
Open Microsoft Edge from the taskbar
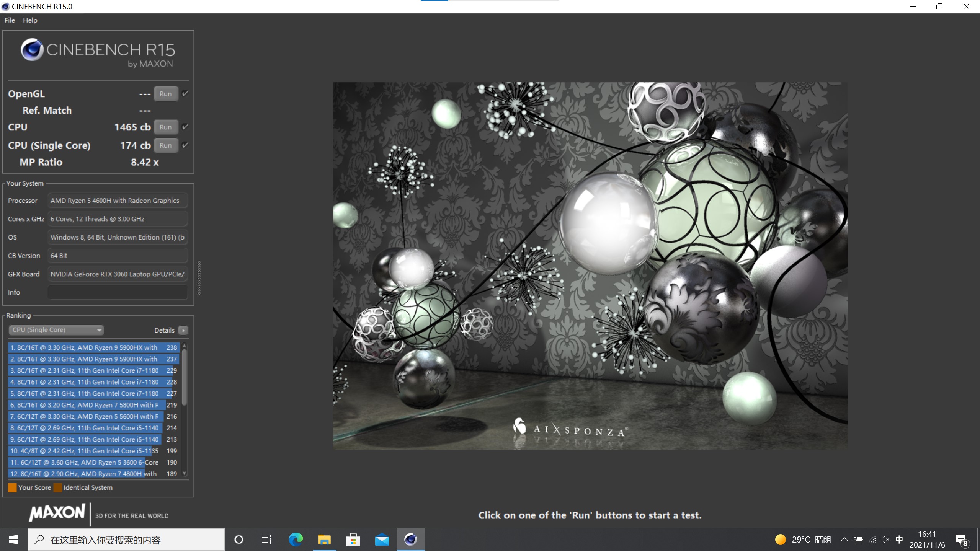click(296, 540)
